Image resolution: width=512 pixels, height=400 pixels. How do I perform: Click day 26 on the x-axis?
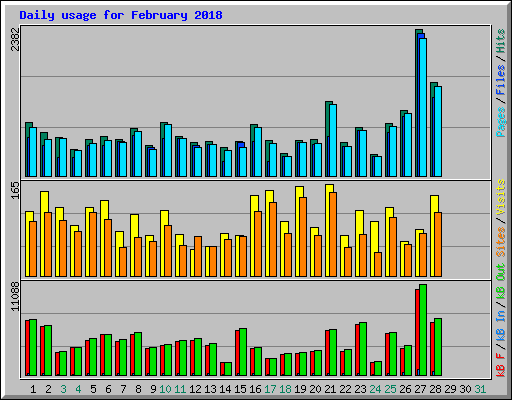coord(405,389)
